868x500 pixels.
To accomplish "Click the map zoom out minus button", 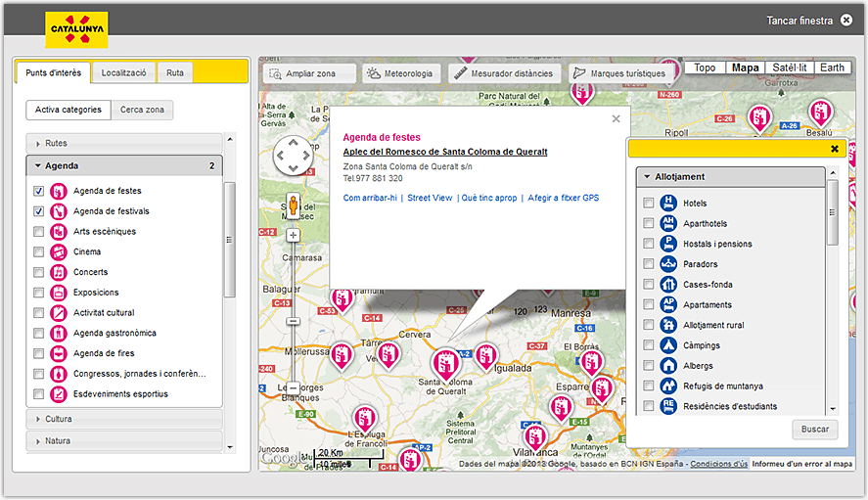I will (x=293, y=387).
